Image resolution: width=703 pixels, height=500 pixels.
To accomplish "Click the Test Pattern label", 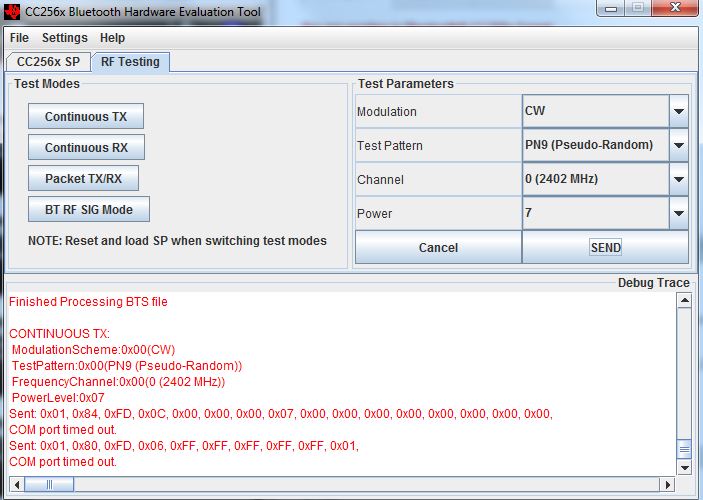I will click(390, 146).
